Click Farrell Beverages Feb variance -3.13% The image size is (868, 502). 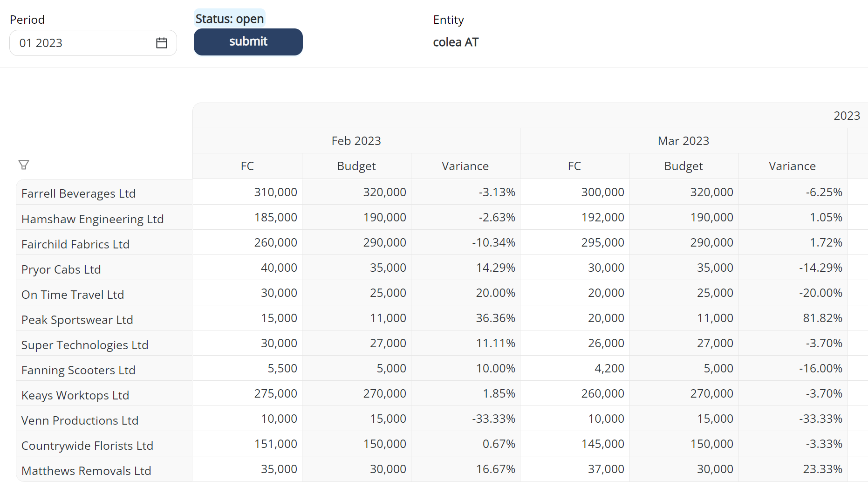coord(465,192)
